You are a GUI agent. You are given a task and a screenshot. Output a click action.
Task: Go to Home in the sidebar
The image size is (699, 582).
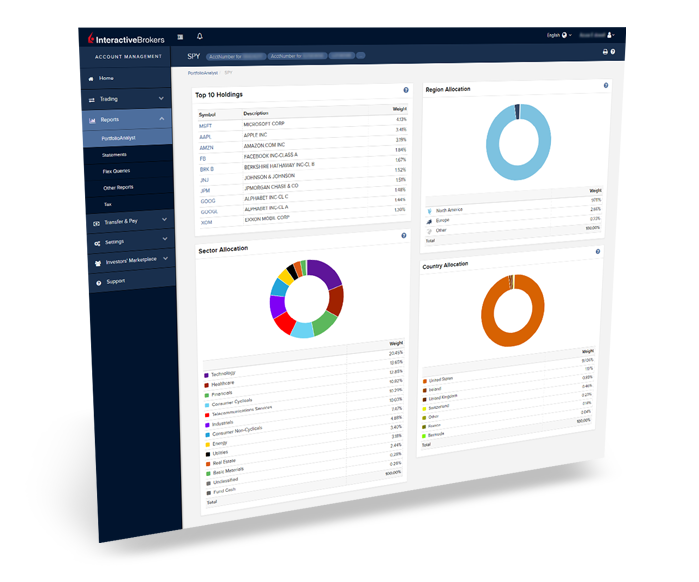click(x=106, y=78)
